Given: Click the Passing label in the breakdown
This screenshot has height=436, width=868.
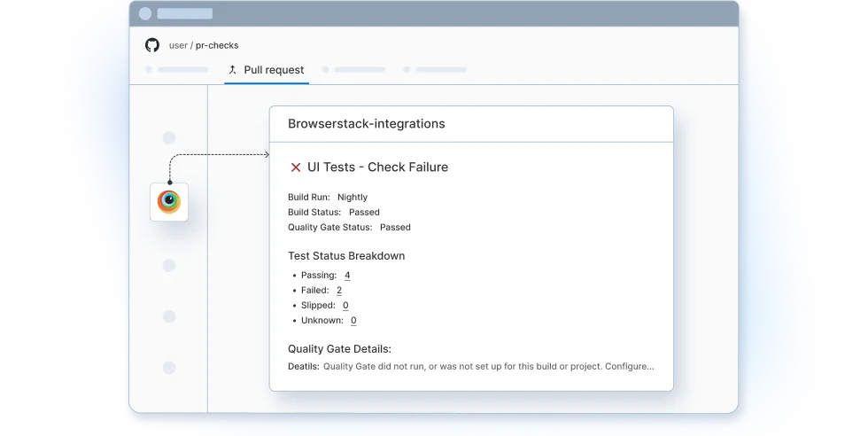Looking at the screenshot, I should coord(319,276).
